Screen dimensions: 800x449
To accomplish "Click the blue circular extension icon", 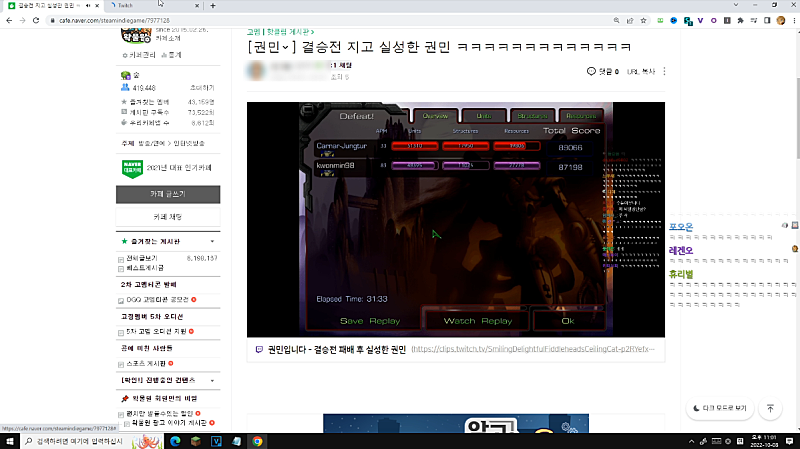I will click(x=673, y=20).
